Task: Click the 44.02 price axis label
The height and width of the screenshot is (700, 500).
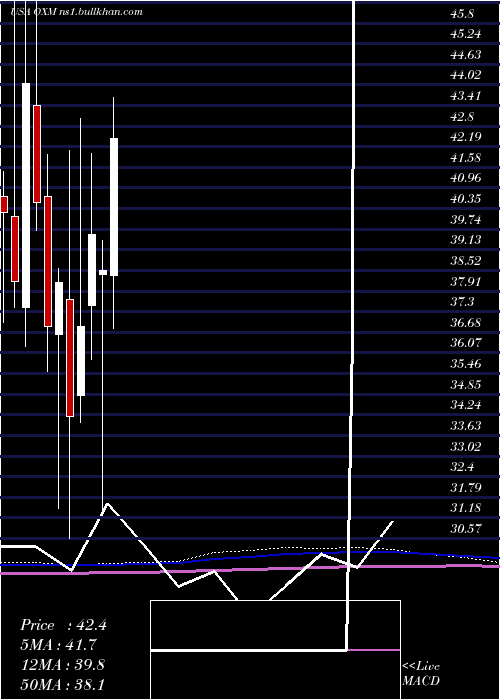Action: (466, 75)
